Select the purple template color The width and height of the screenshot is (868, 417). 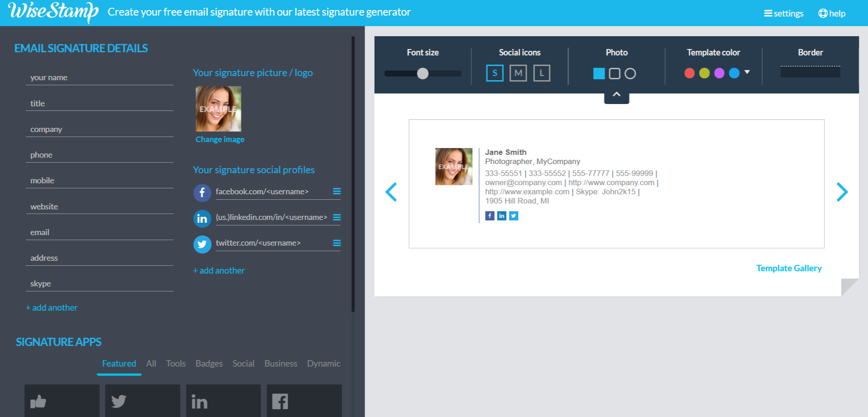click(719, 73)
